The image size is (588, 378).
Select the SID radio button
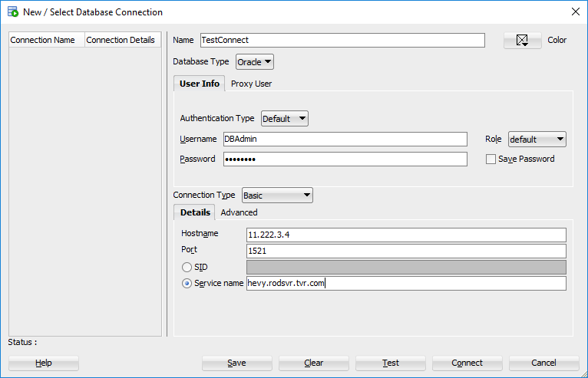point(187,267)
